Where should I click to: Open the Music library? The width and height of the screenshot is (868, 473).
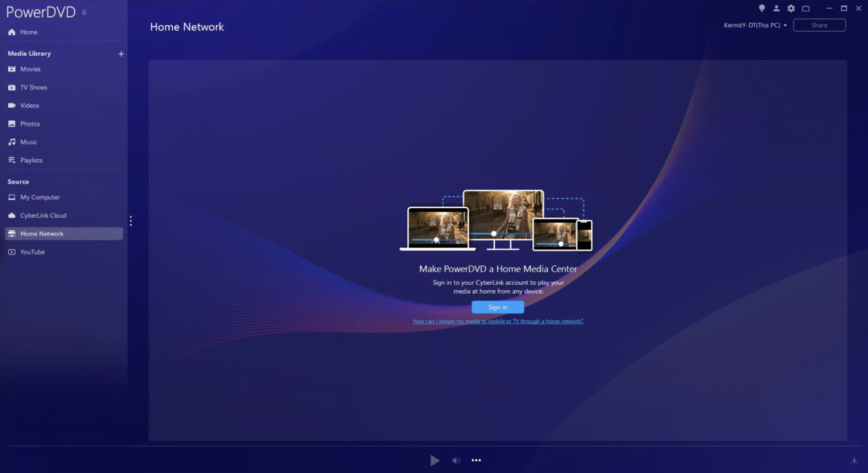pos(30,141)
